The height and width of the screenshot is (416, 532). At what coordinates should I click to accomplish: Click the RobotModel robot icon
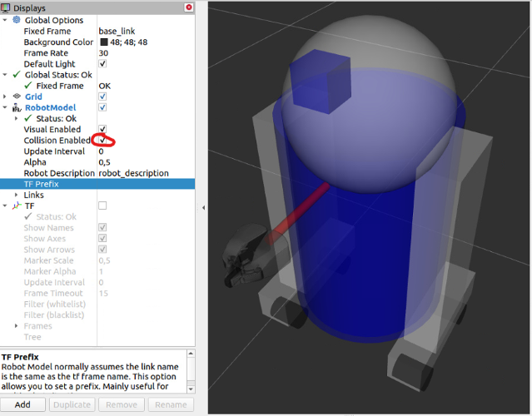17,107
